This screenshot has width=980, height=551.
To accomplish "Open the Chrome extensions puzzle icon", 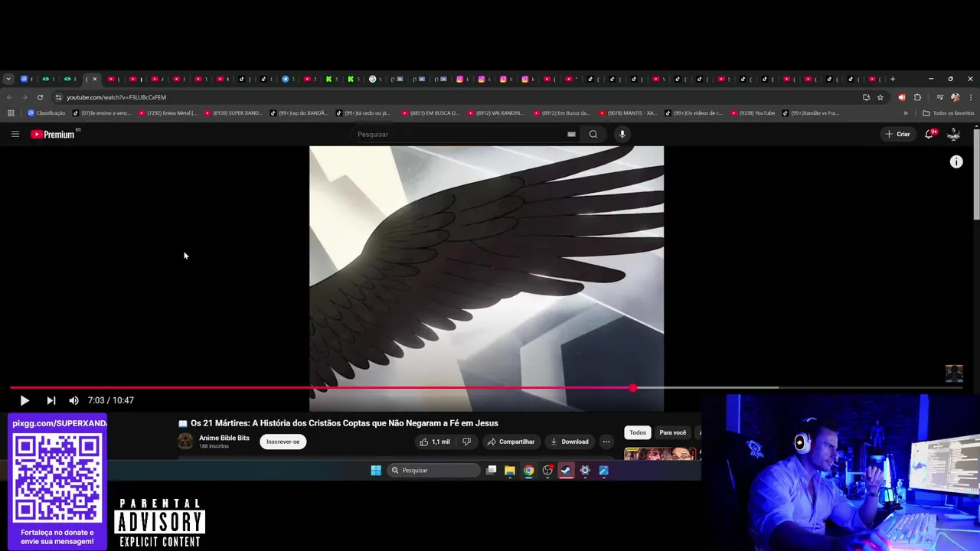I will [917, 97].
